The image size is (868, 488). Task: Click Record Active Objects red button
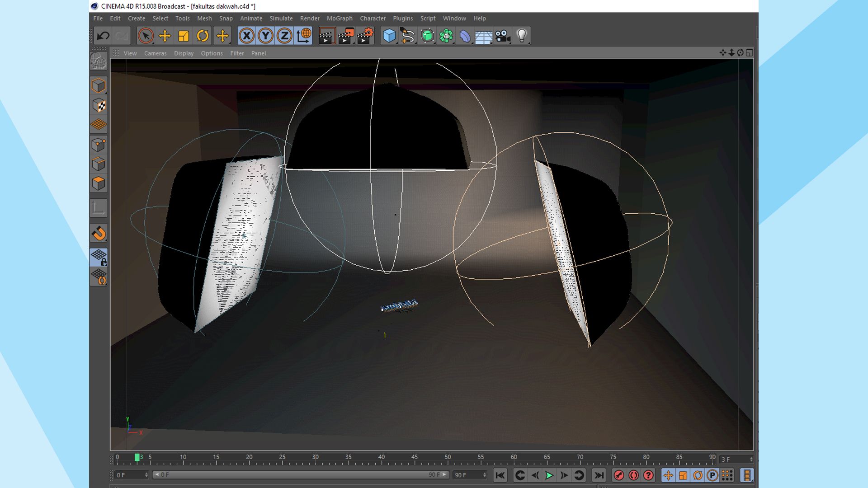coord(619,475)
